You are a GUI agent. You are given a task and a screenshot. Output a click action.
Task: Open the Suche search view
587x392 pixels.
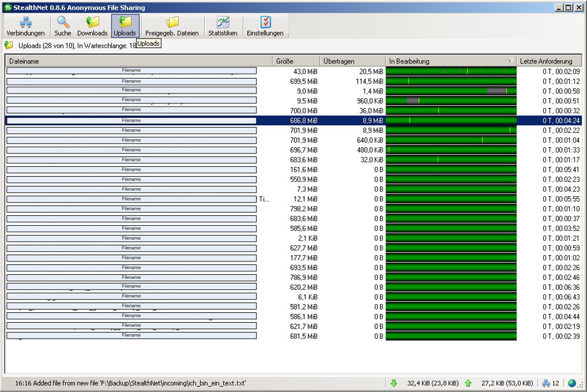click(62, 26)
